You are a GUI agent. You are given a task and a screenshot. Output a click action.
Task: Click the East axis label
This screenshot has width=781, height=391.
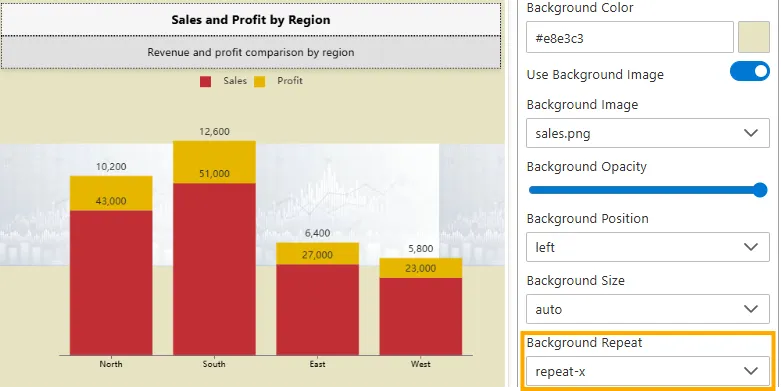click(x=317, y=364)
